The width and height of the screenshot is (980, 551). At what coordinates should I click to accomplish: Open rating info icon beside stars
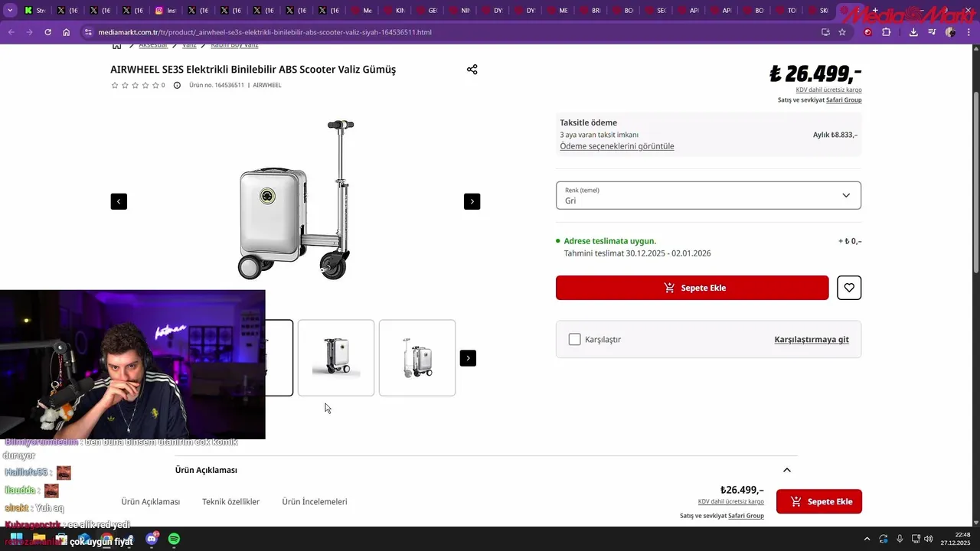(177, 85)
